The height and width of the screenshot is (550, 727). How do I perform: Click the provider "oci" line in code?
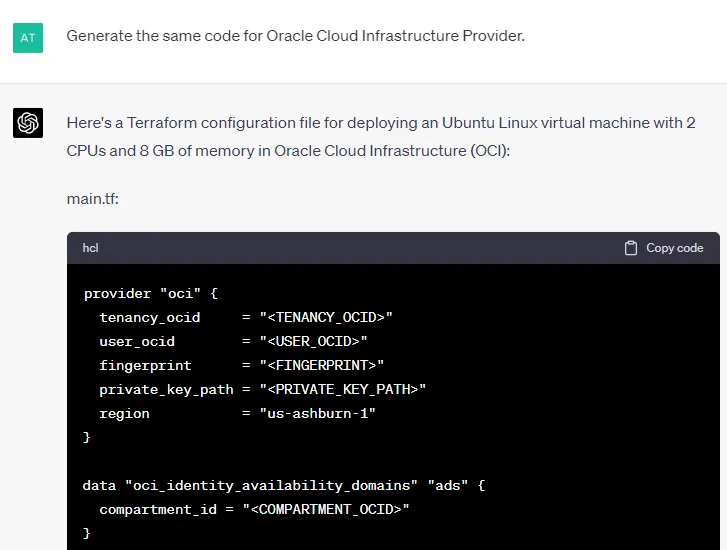[151, 294]
